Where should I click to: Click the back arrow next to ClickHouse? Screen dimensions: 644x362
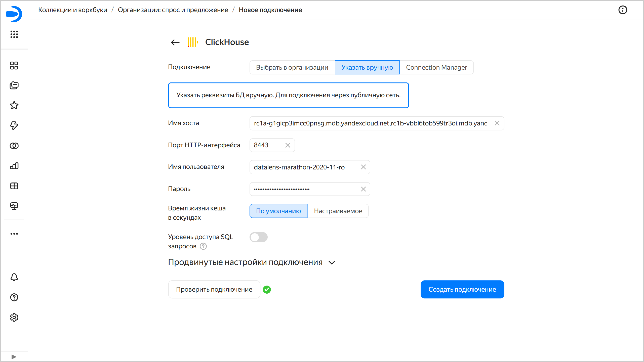click(175, 42)
